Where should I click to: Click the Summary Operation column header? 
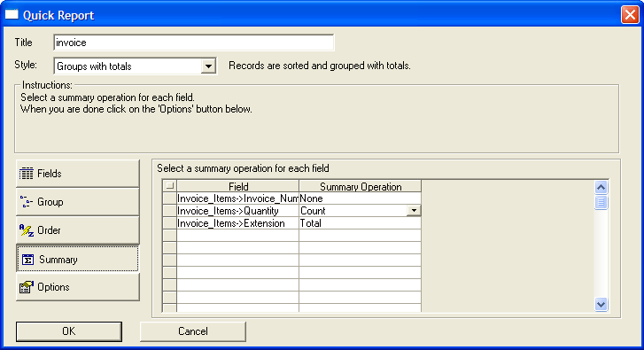pyautogui.click(x=361, y=186)
